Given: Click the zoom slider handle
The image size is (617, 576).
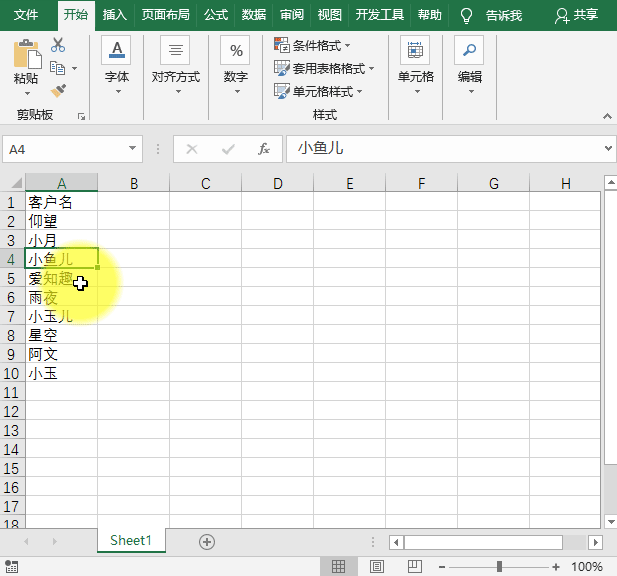Looking at the screenshot, I should pos(499,567).
